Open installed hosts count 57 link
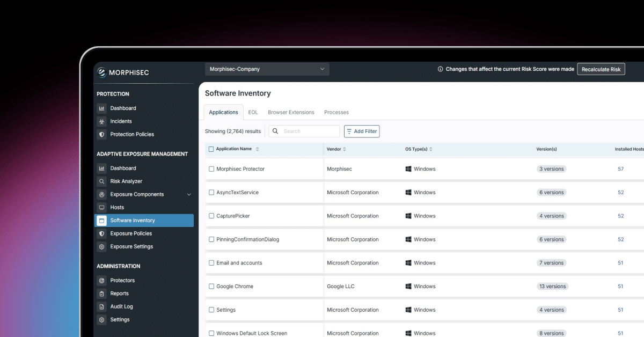644x337 pixels. [x=621, y=169]
